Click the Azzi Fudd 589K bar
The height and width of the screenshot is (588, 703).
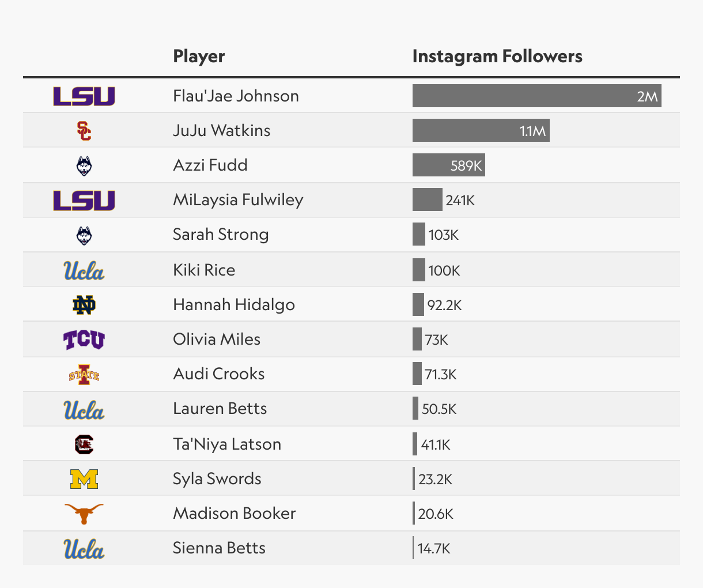click(448, 165)
